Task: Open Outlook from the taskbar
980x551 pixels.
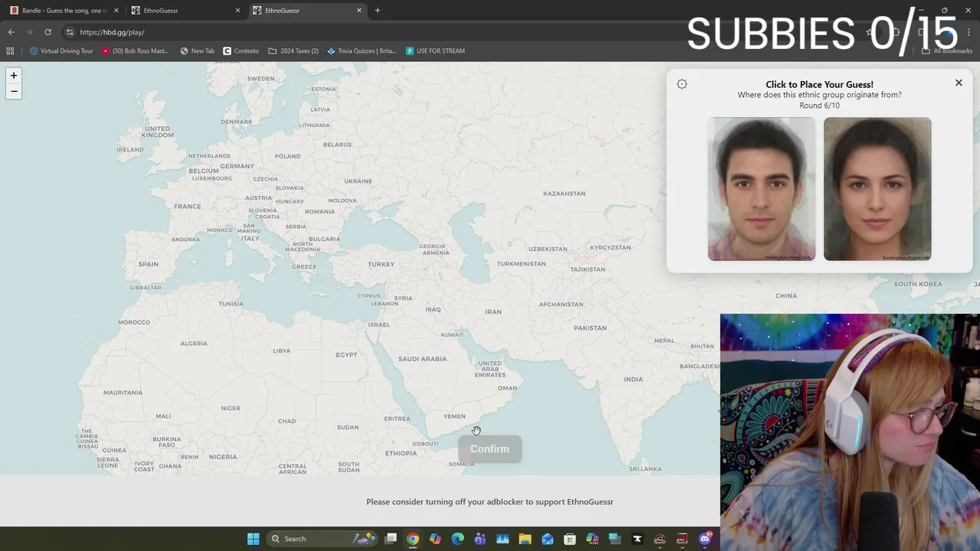Action: click(547, 539)
